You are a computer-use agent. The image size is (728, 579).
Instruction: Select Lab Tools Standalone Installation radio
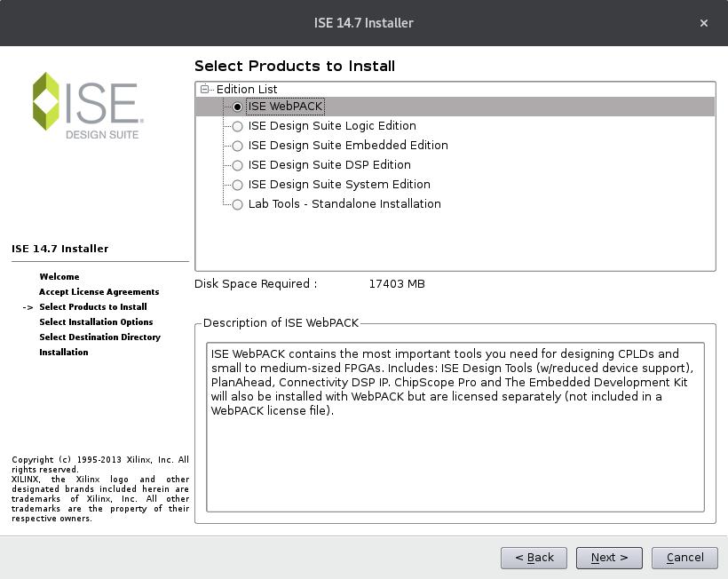coord(237,204)
